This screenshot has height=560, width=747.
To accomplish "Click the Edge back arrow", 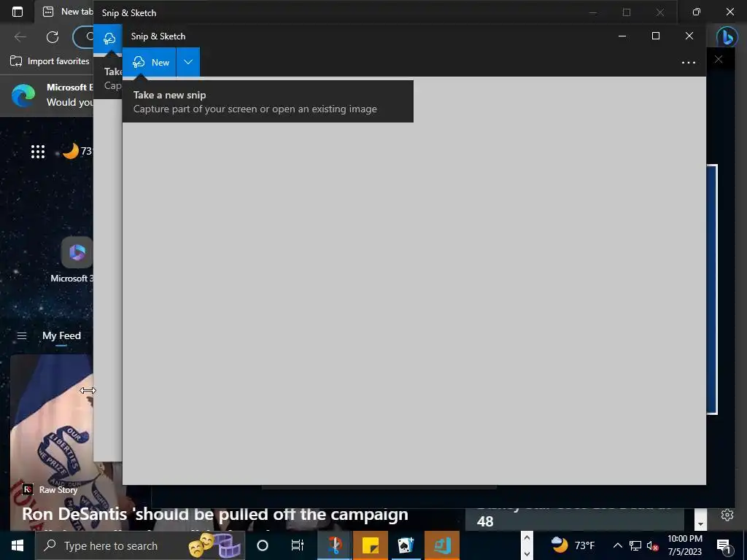I will point(20,37).
